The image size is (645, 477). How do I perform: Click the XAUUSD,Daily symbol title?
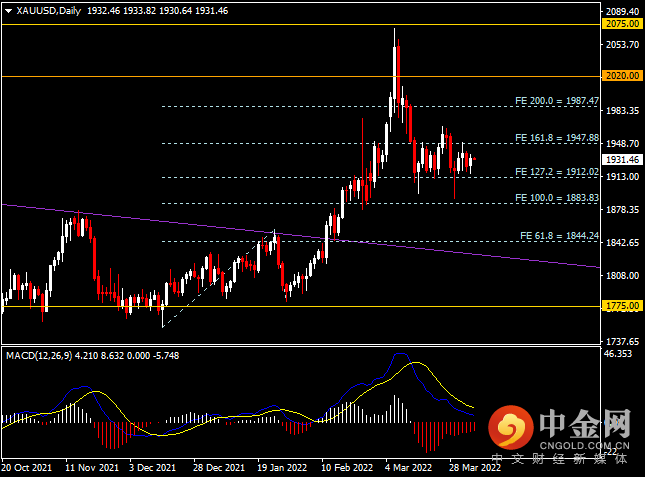[x=49, y=11]
